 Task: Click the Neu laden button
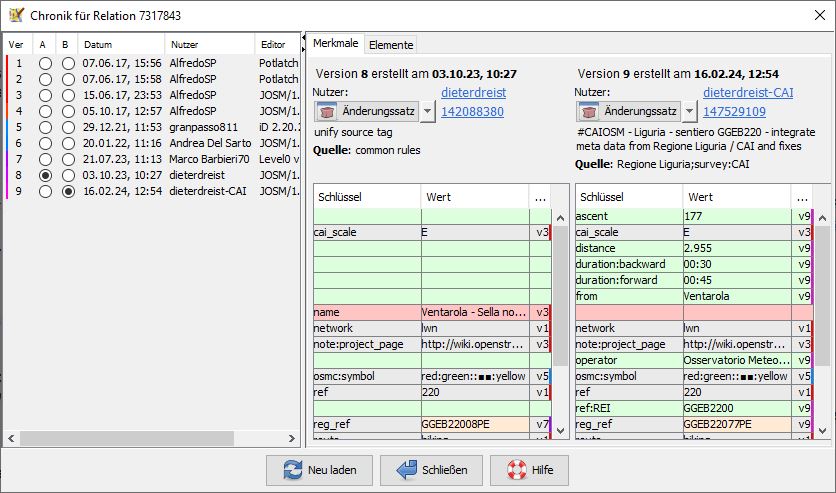pos(319,470)
